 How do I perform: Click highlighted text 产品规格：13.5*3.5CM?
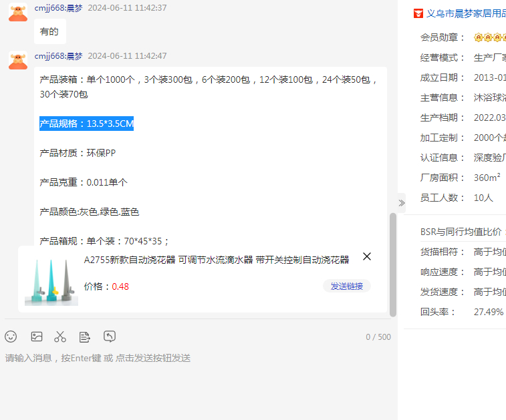pos(86,124)
